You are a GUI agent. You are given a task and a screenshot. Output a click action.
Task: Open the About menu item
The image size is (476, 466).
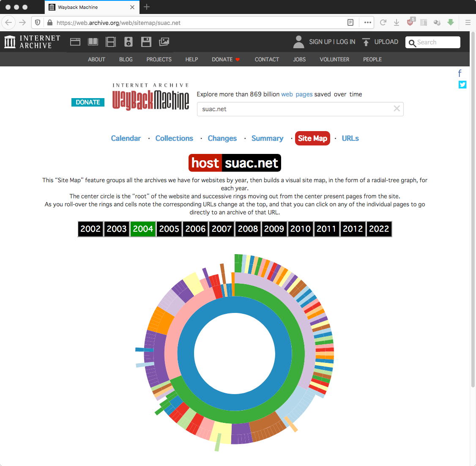(96, 60)
